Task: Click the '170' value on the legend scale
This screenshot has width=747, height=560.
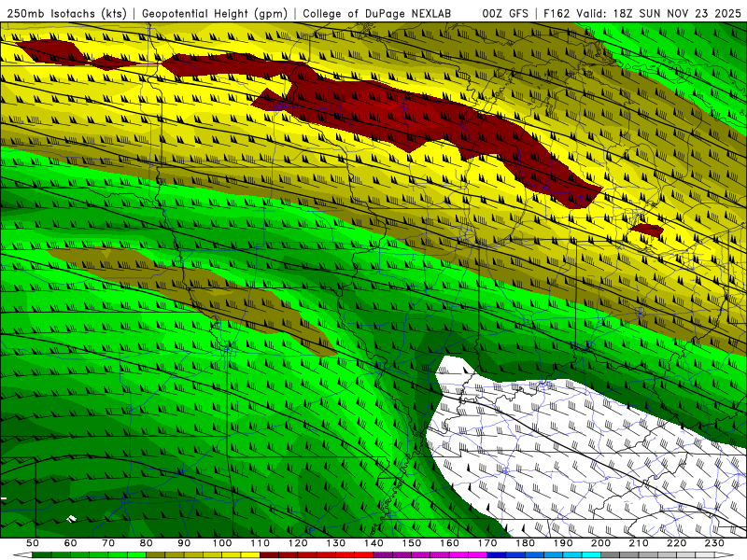Action: click(487, 543)
